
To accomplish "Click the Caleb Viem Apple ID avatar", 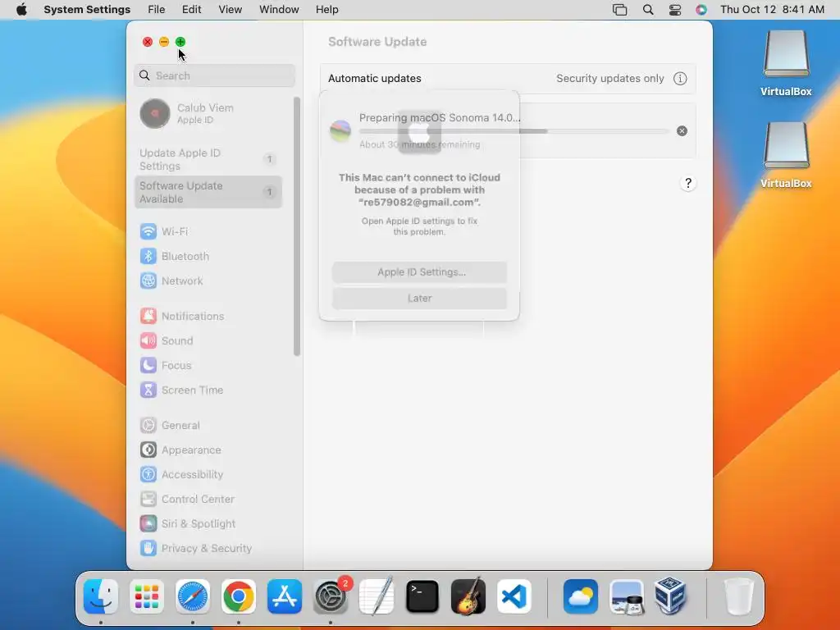I will coord(155,113).
